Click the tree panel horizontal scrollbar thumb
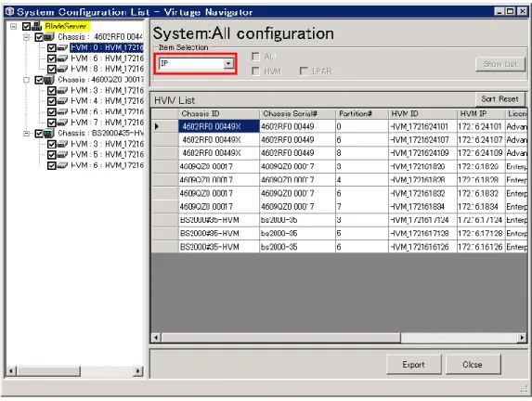This screenshot has height=401, width=532. [48, 371]
